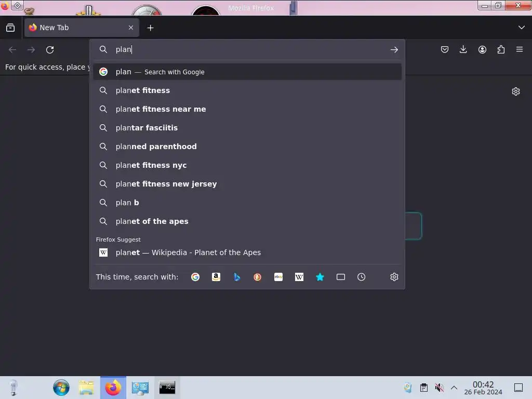The height and width of the screenshot is (399, 532).
Task: Expand hidden system tray icons arrow
Action: click(x=454, y=388)
